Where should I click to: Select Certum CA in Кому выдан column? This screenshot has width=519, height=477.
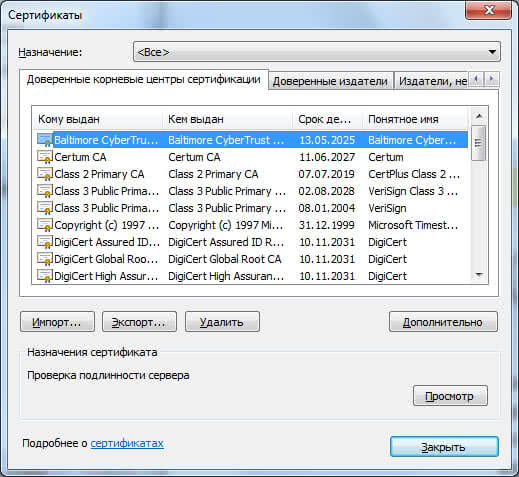(80, 157)
